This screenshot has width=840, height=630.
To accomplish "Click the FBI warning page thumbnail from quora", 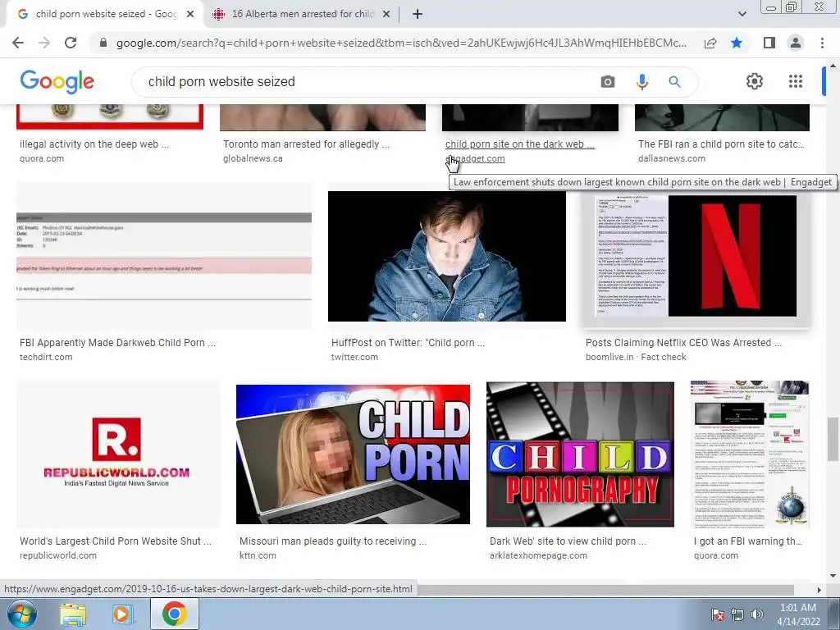I will (750, 454).
